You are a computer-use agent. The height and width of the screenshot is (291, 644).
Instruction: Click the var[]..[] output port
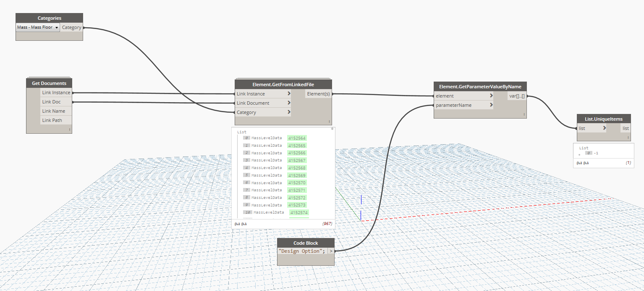(517, 96)
